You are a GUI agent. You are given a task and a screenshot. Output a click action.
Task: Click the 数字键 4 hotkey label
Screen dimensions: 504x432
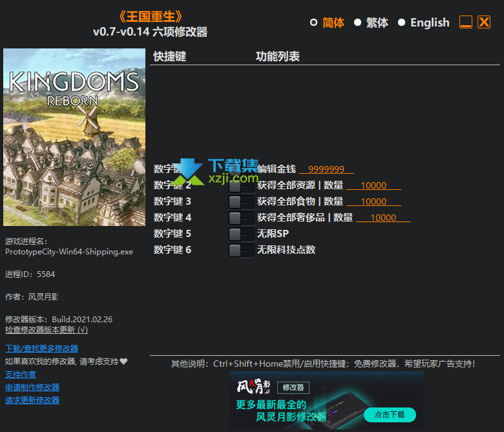click(x=173, y=218)
